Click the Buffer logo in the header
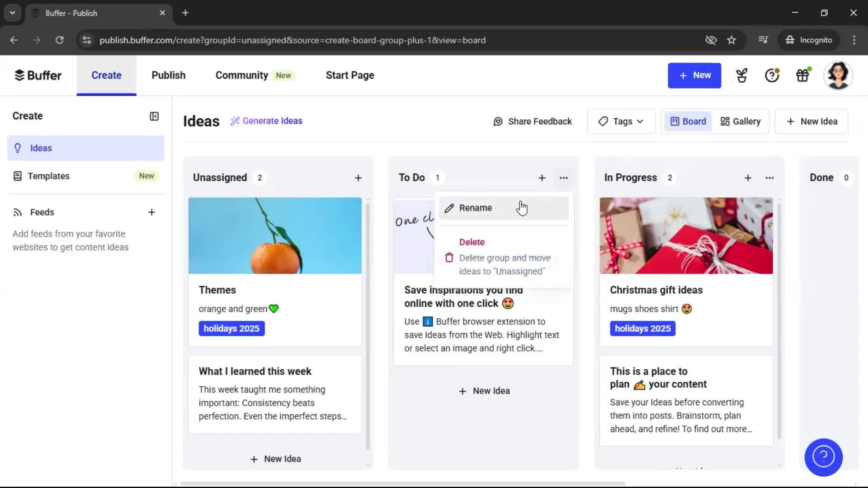868x488 pixels. 38,75
